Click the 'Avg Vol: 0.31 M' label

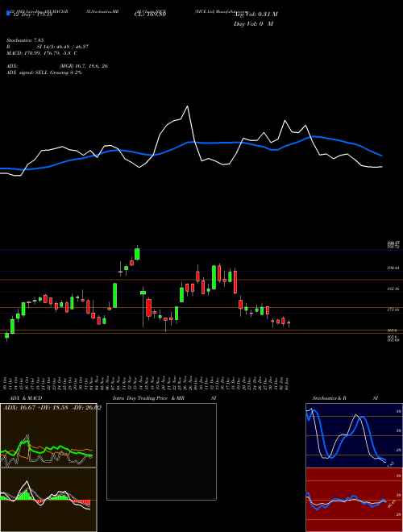256,15
